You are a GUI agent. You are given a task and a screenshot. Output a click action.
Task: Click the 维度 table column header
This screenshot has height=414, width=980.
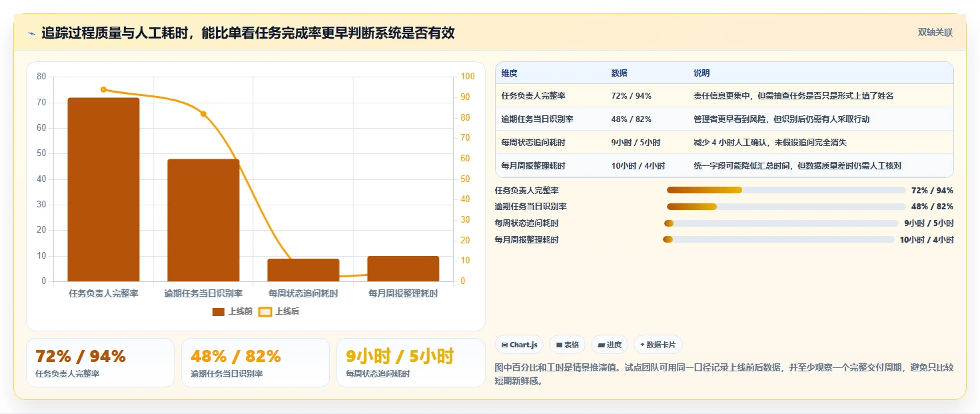(x=510, y=73)
